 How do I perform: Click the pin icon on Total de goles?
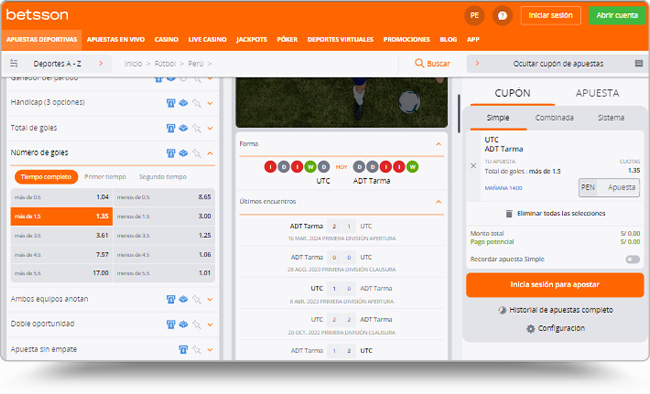197,128
